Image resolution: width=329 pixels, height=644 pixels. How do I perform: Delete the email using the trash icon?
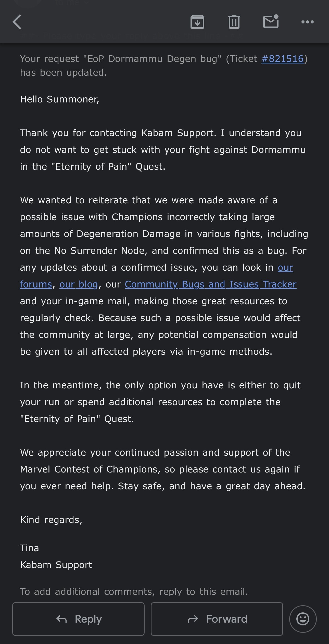[234, 22]
